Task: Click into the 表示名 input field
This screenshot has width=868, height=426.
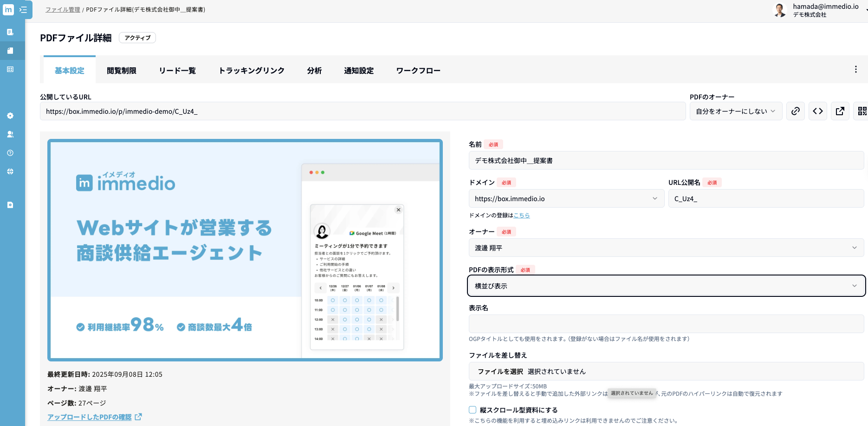Action: [x=666, y=324]
